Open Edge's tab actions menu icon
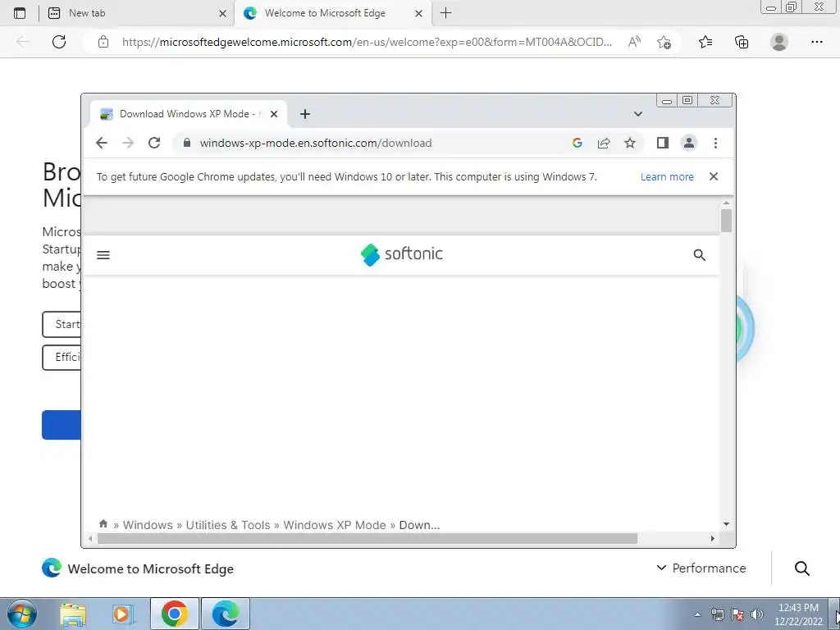Image resolution: width=840 pixels, height=630 pixels. 20,13
